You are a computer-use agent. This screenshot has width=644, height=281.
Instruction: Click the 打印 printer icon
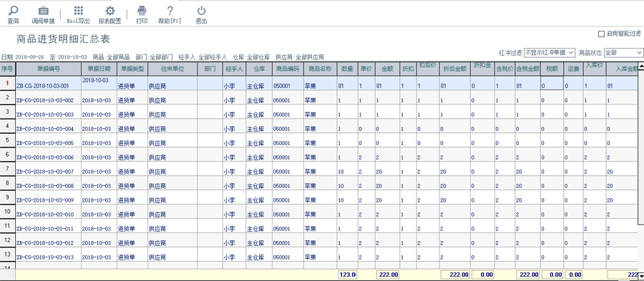[x=142, y=11]
